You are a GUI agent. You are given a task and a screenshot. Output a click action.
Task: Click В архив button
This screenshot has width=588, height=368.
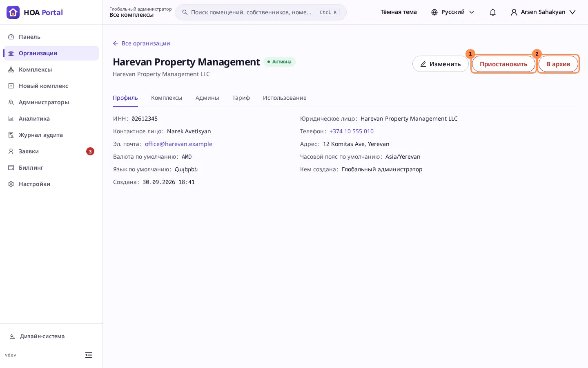(x=558, y=64)
